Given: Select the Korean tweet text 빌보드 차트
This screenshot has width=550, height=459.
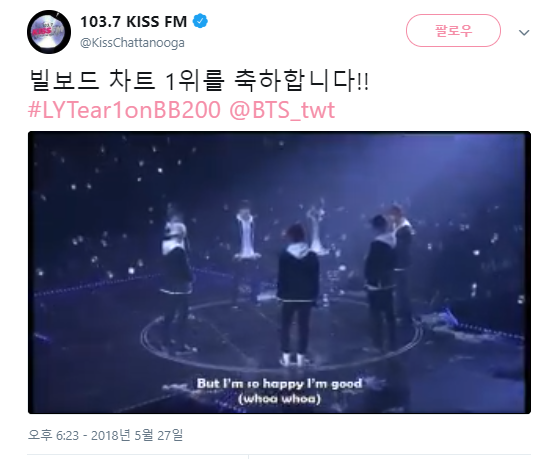Looking at the screenshot, I should (92, 80).
